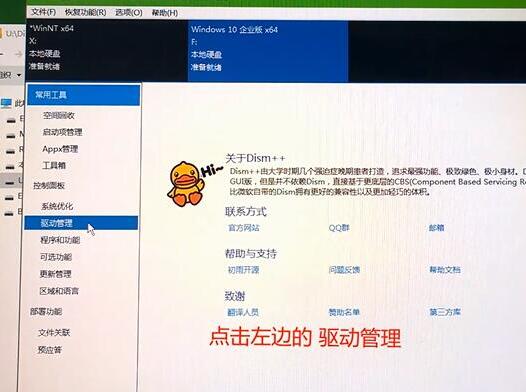526x392 pixels.
Task: Open 空间回收 in the sidebar
Action: pos(59,116)
